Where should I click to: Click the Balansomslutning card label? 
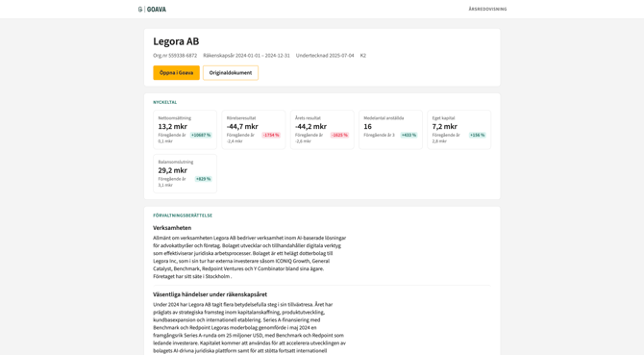click(x=176, y=162)
